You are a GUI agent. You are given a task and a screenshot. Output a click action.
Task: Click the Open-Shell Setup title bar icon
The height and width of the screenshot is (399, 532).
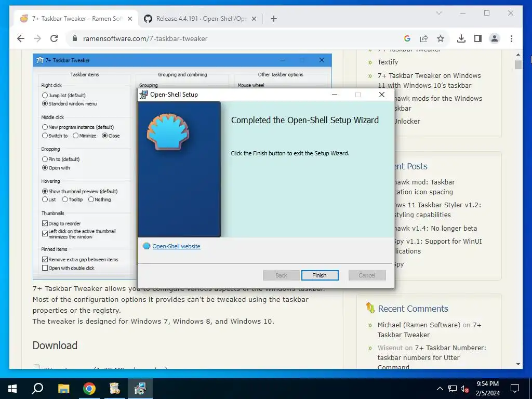pos(143,95)
